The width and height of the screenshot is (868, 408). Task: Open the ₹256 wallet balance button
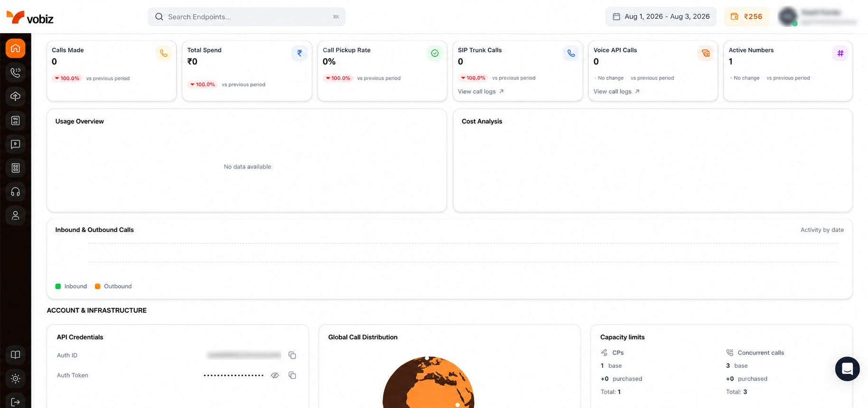point(747,17)
